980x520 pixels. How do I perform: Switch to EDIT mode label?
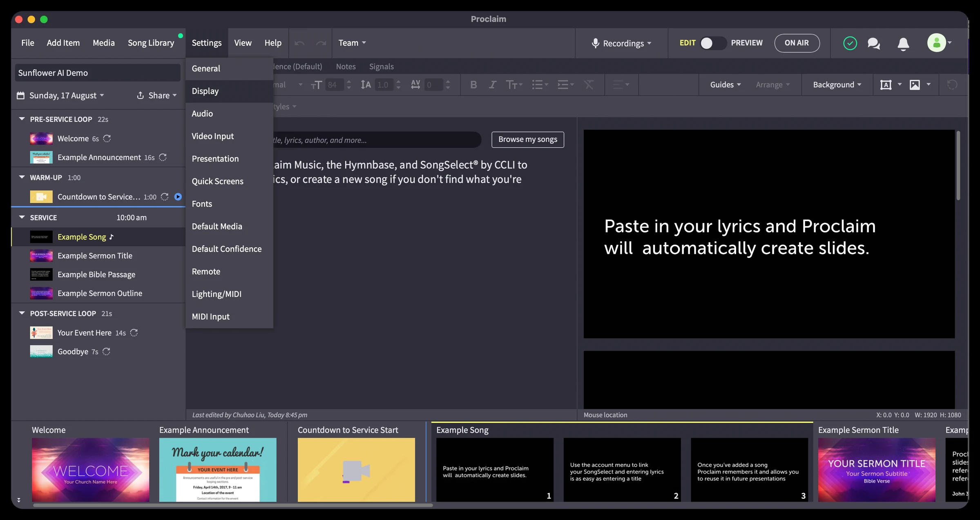[688, 43]
